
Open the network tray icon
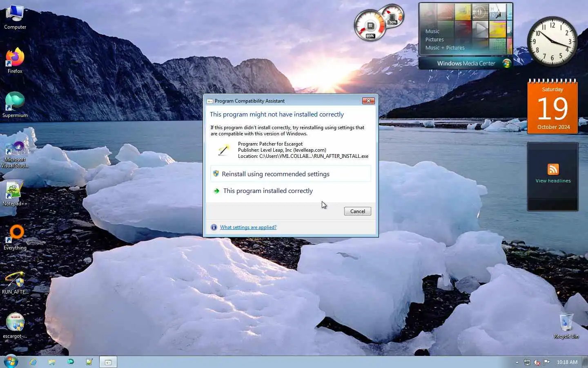pyautogui.click(x=527, y=362)
